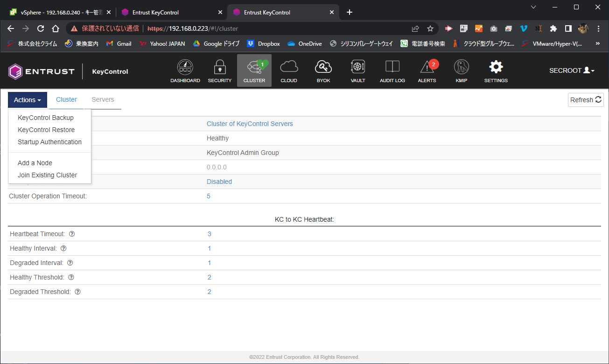Show Healthy Interval help icon
Viewport: 609px width, 364px height.
(x=63, y=248)
